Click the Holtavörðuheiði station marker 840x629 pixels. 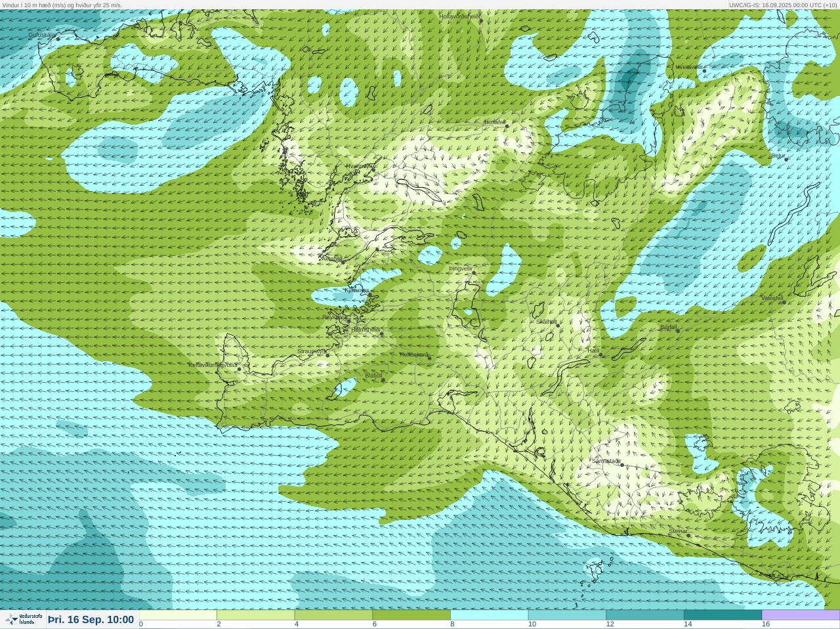click(x=480, y=21)
